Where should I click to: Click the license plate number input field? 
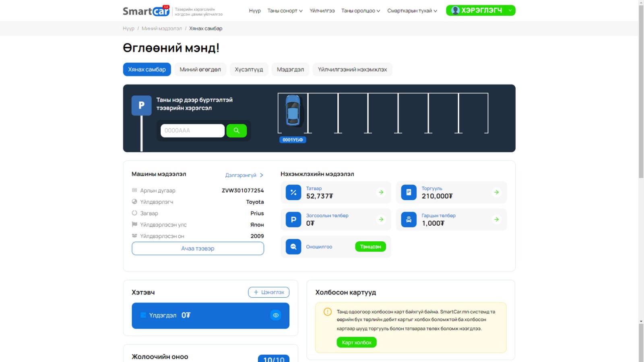(192, 131)
